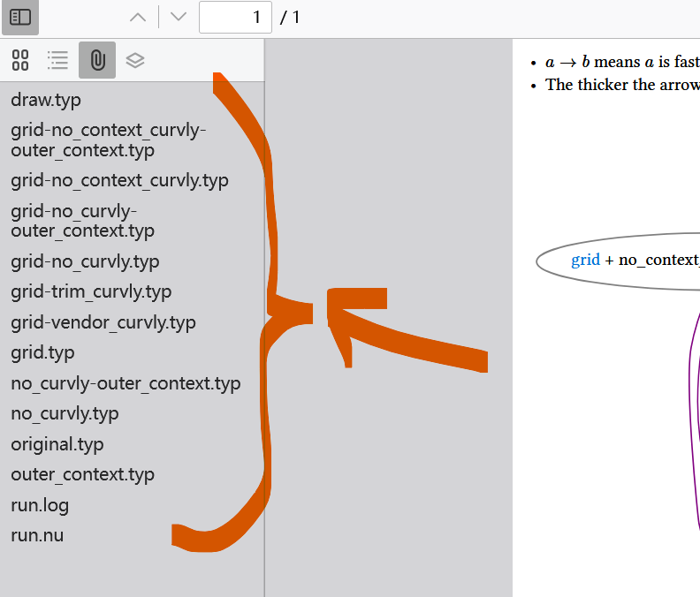Open run.log attachment
Screen dimensions: 700x597
tap(40, 505)
